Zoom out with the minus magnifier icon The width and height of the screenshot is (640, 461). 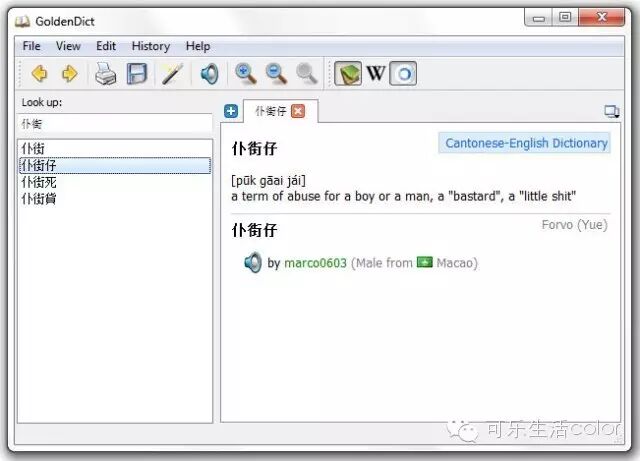click(276, 74)
